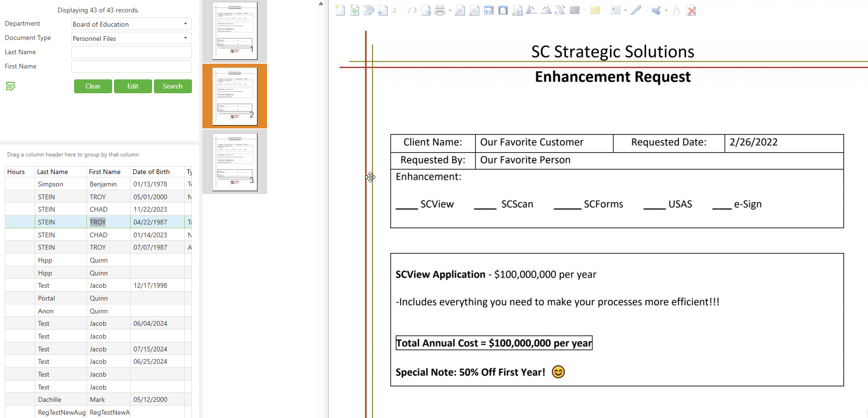Select the text annotation tool

click(x=615, y=10)
